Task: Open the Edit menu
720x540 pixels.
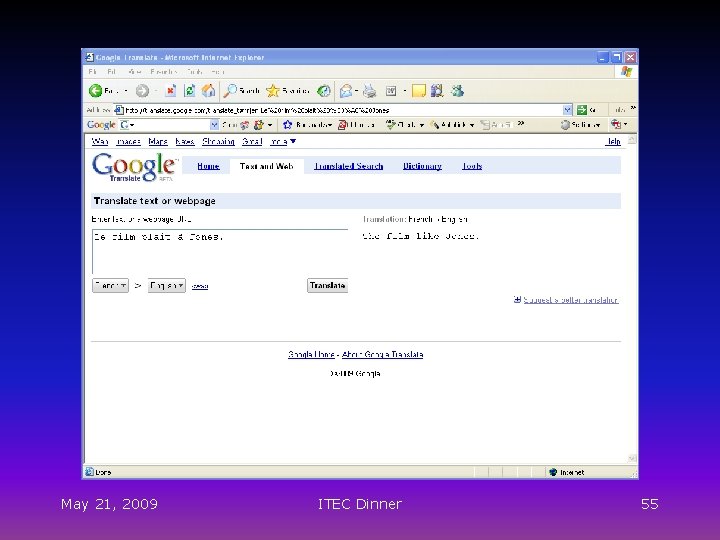Action: click(x=111, y=72)
